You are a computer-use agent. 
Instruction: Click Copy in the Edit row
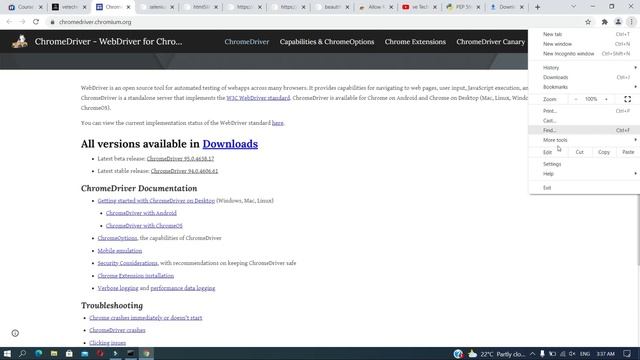604,152
